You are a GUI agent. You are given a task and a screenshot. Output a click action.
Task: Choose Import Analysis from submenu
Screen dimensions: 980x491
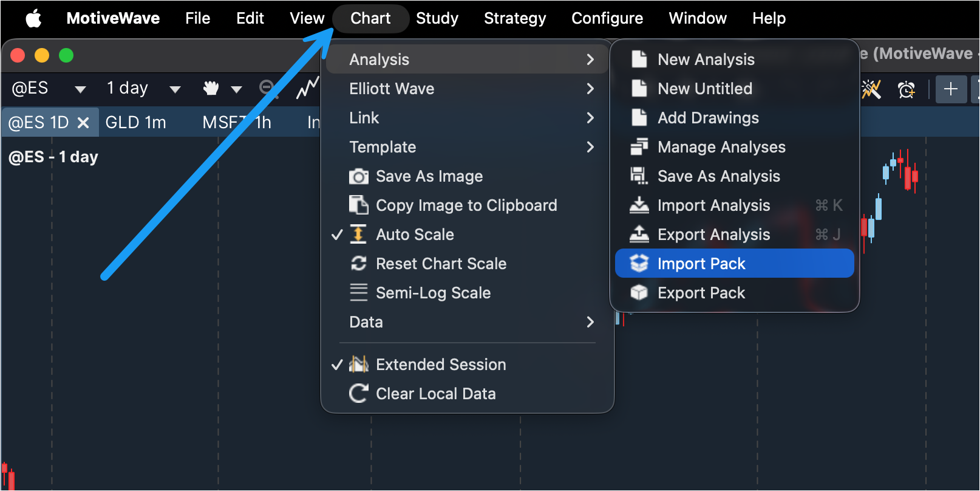[713, 205]
